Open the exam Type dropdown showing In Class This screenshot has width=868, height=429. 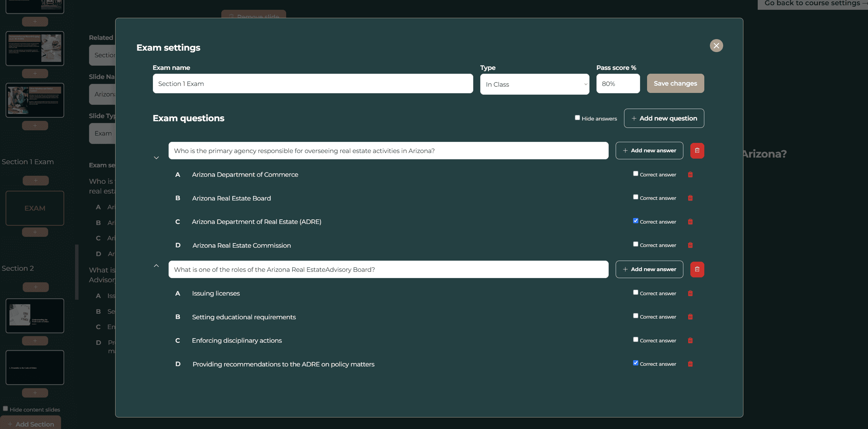click(x=534, y=84)
